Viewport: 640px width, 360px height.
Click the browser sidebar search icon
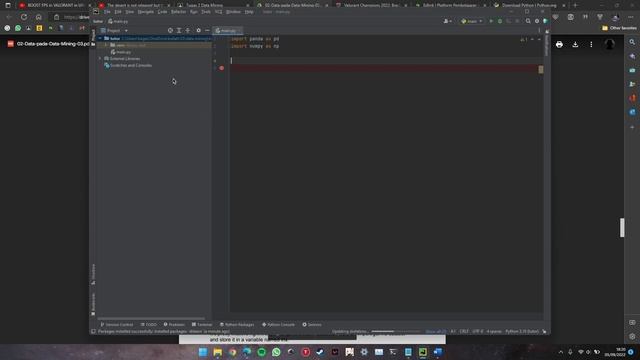tap(632, 42)
